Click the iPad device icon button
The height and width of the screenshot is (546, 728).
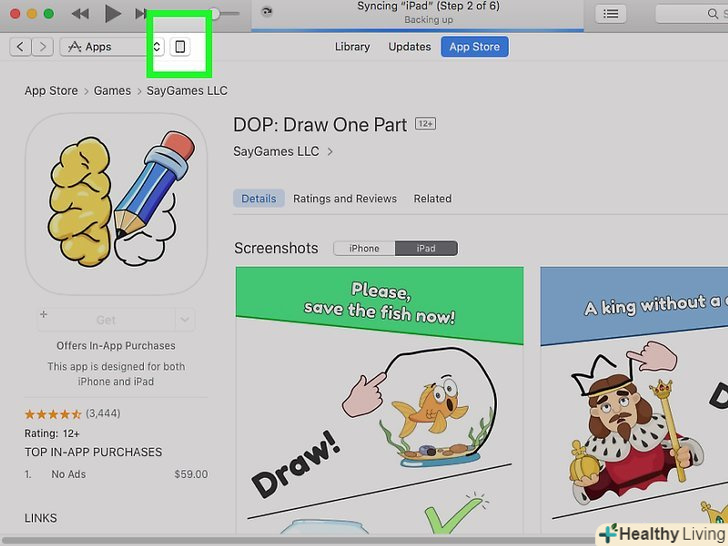(x=180, y=47)
